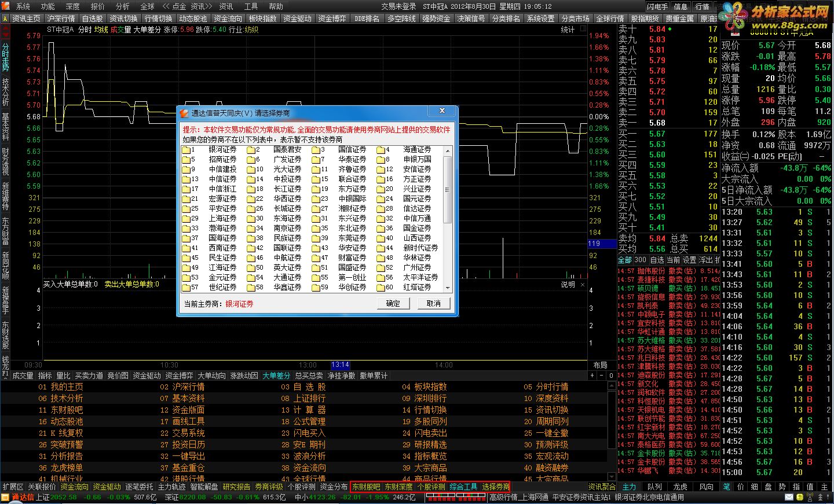
Task: Click the 闪电手 button
Action: [657, 6]
